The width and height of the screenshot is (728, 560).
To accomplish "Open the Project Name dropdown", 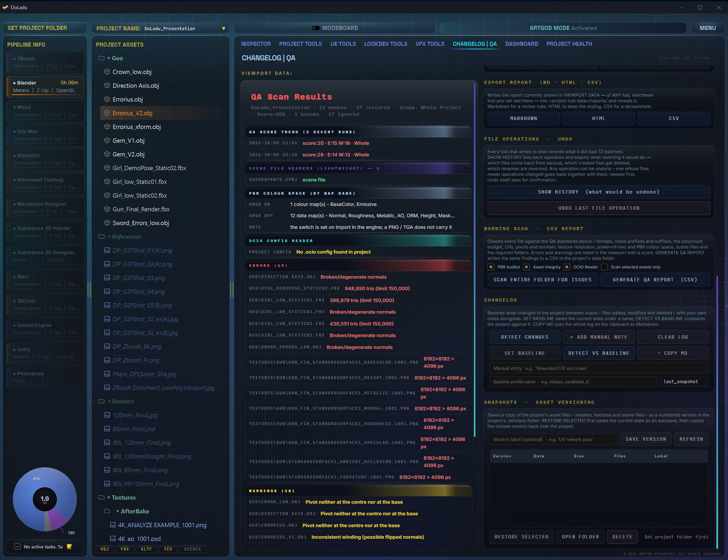I will pyautogui.click(x=224, y=29).
